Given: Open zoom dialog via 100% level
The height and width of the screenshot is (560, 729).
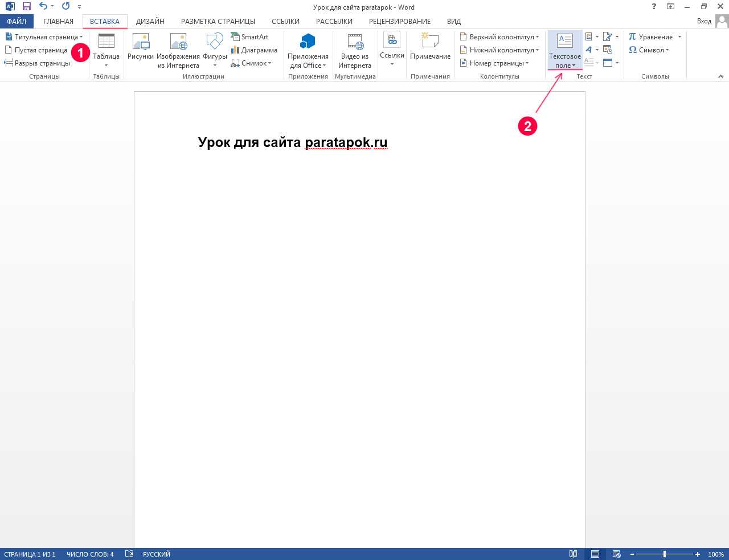Looking at the screenshot, I should tap(716, 554).
